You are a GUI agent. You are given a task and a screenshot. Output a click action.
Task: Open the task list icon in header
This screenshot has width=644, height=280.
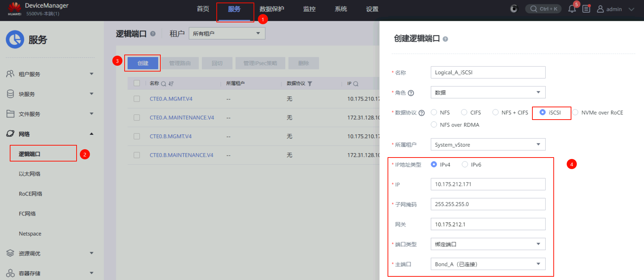pos(586,9)
